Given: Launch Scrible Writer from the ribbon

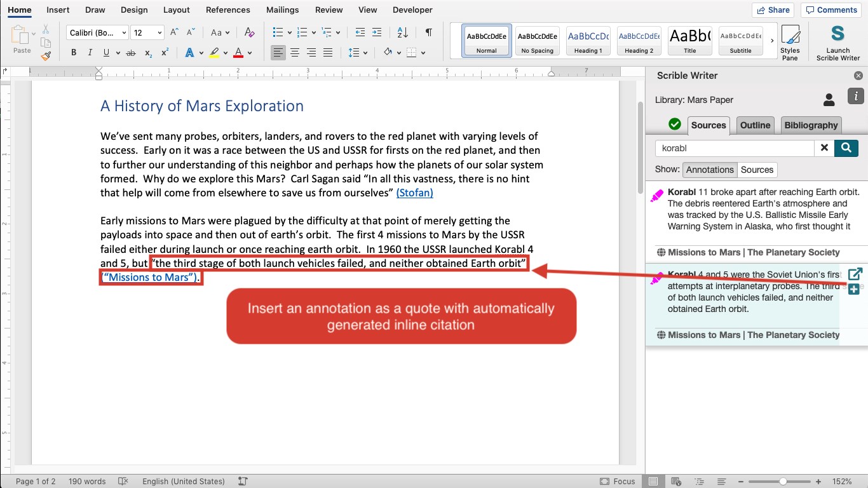Looking at the screenshot, I should click(837, 42).
